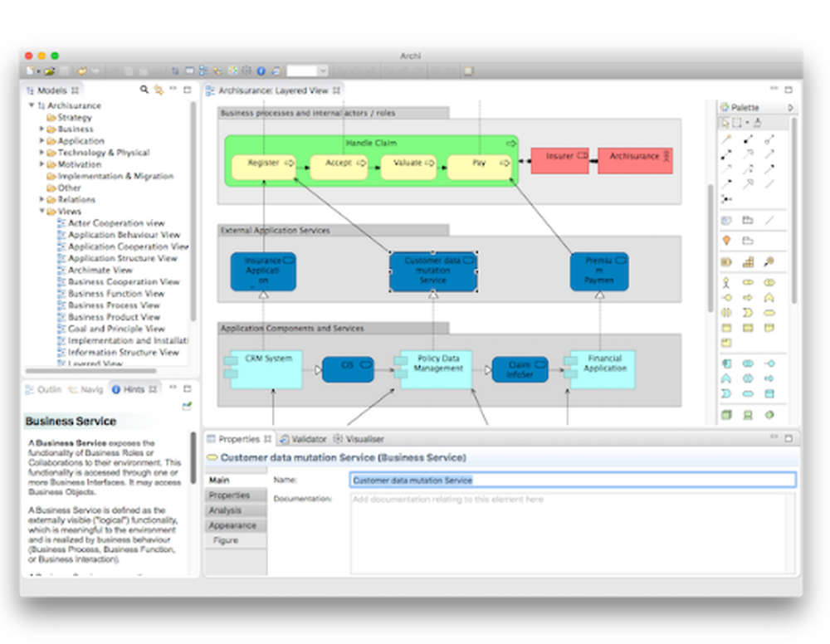Select the Strategy folder in model tree
This screenshot has width=830, height=644.
click(70, 117)
